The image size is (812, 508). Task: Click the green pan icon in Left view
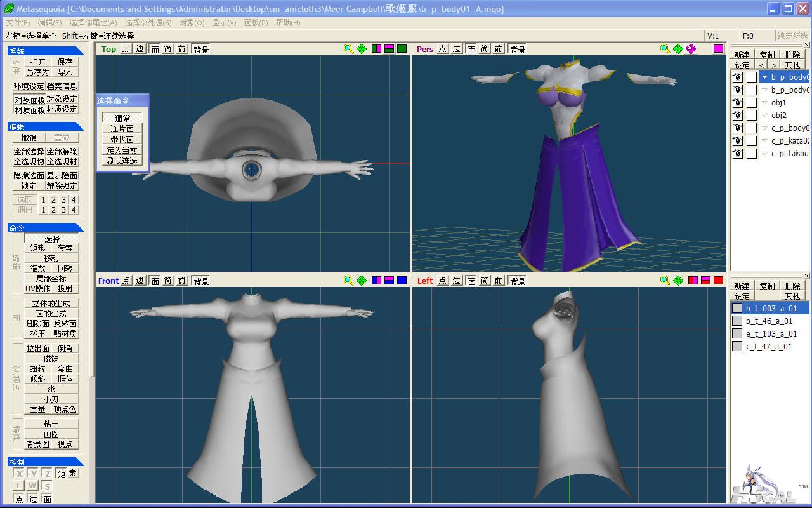click(x=678, y=281)
